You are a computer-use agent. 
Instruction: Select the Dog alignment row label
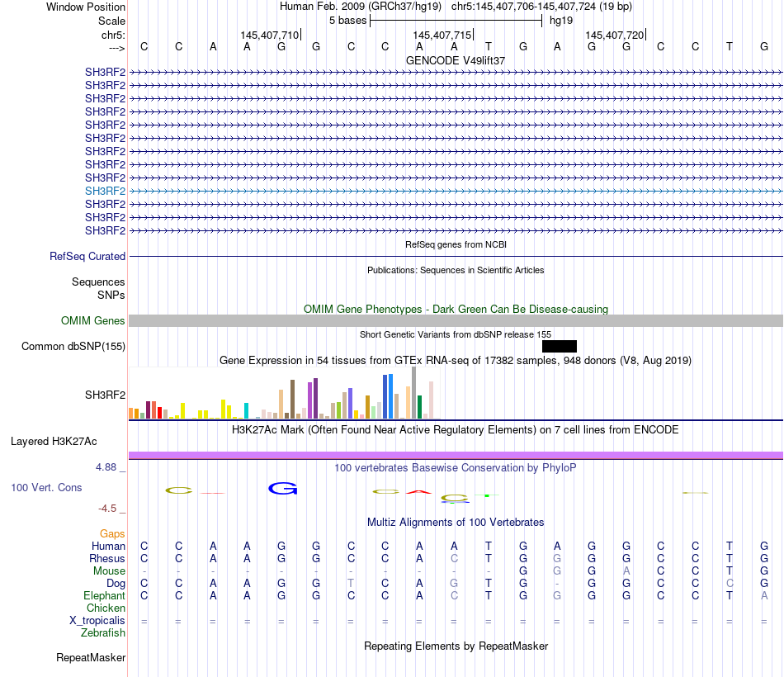116,584
